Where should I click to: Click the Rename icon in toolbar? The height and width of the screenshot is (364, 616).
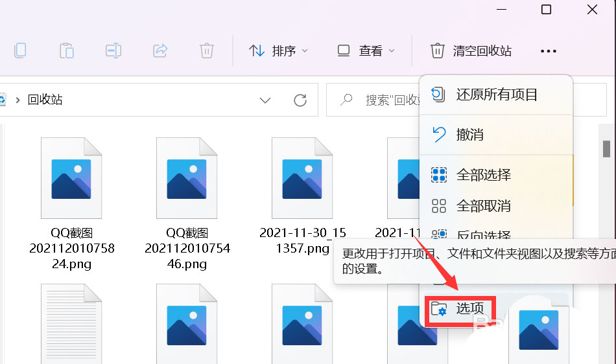point(113,51)
